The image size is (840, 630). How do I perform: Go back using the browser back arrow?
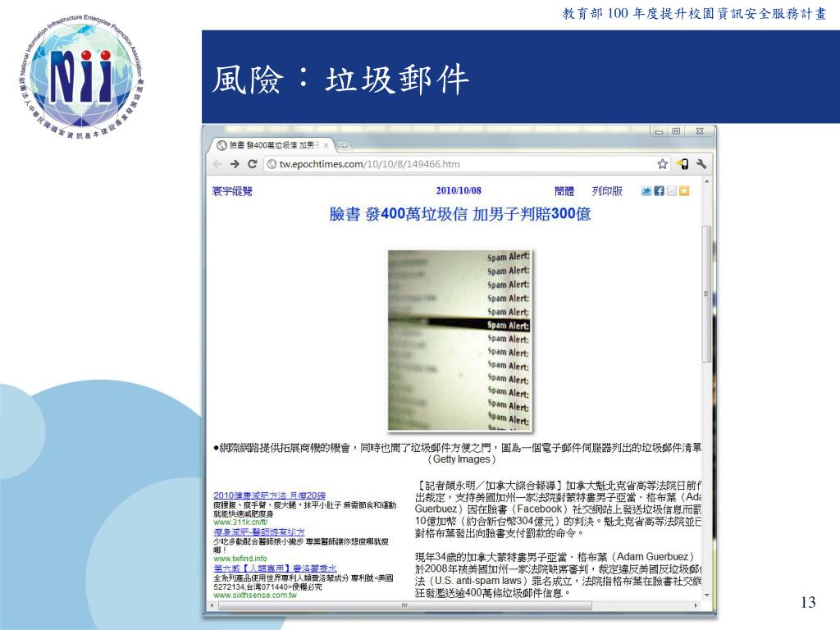tap(217, 164)
